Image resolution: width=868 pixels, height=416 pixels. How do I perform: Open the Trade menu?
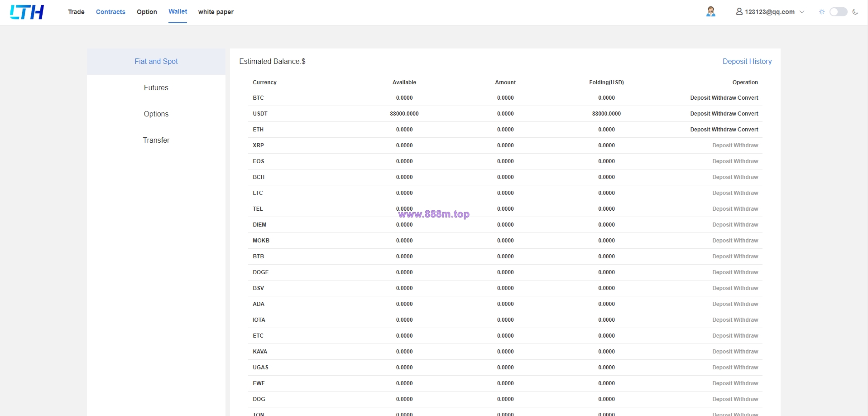76,12
